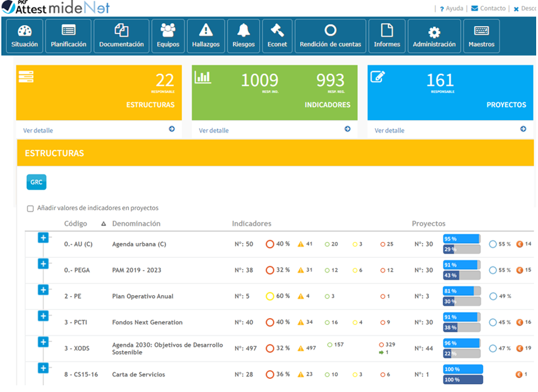The height and width of the screenshot is (392, 538).
Task: Expand the 3 - PCTI row
Action: point(43,316)
